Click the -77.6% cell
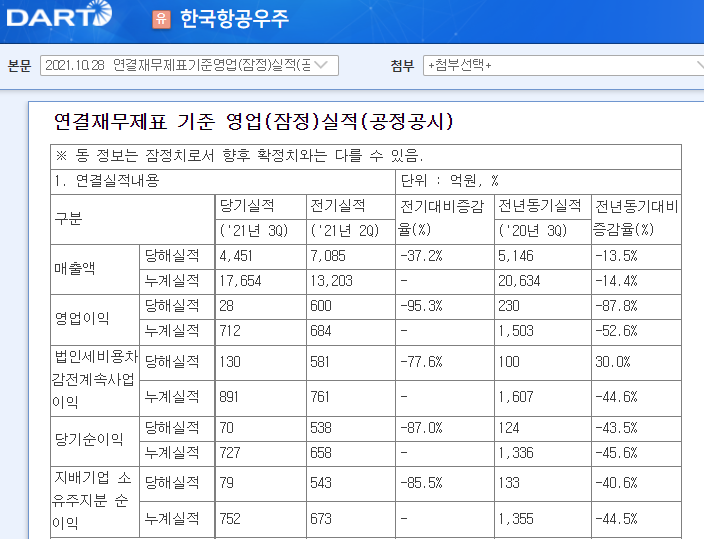 (x=444, y=363)
